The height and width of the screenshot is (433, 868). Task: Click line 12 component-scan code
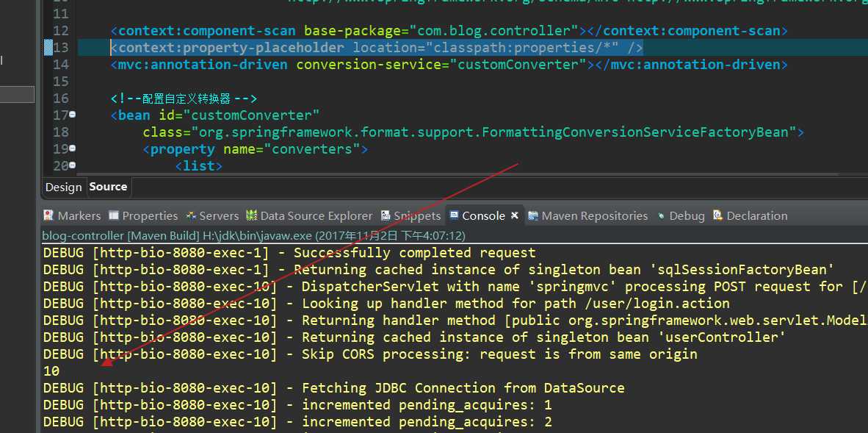[449, 30]
